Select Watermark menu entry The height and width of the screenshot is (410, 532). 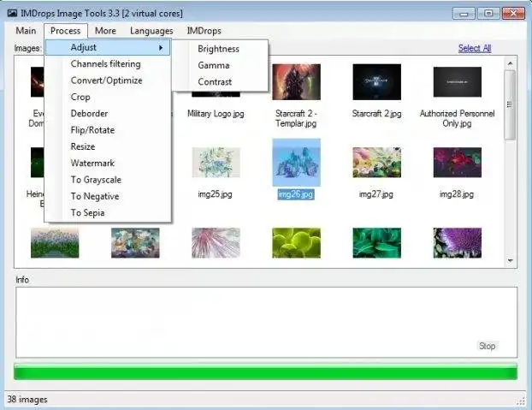pos(92,163)
